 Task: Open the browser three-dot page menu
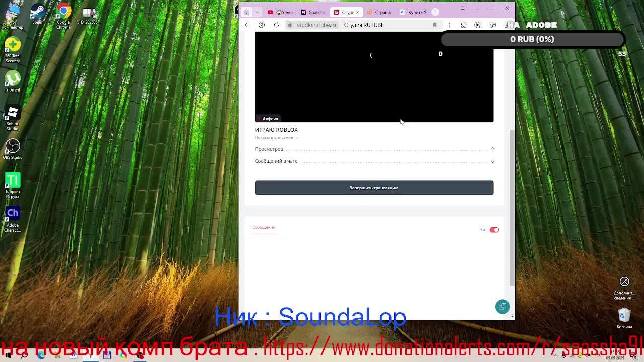click(x=449, y=25)
